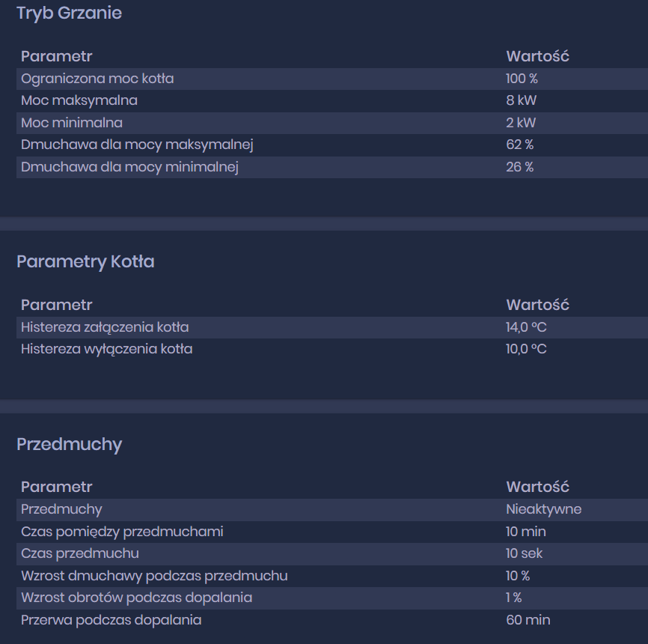Click the 100 % boiler power value
Image resolution: width=648 pixels, height=644 pixels.
pos(522,79)
